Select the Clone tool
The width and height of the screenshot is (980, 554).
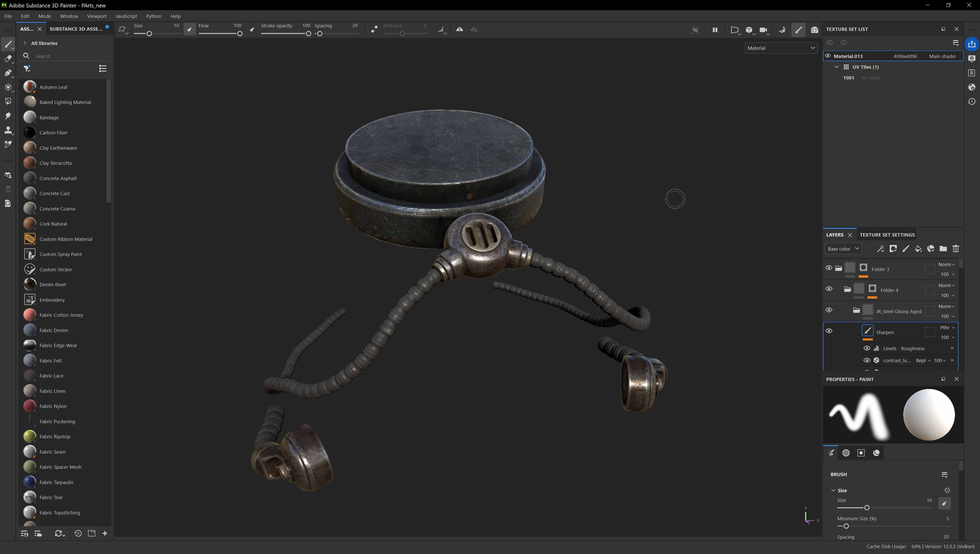click(8, 130)
